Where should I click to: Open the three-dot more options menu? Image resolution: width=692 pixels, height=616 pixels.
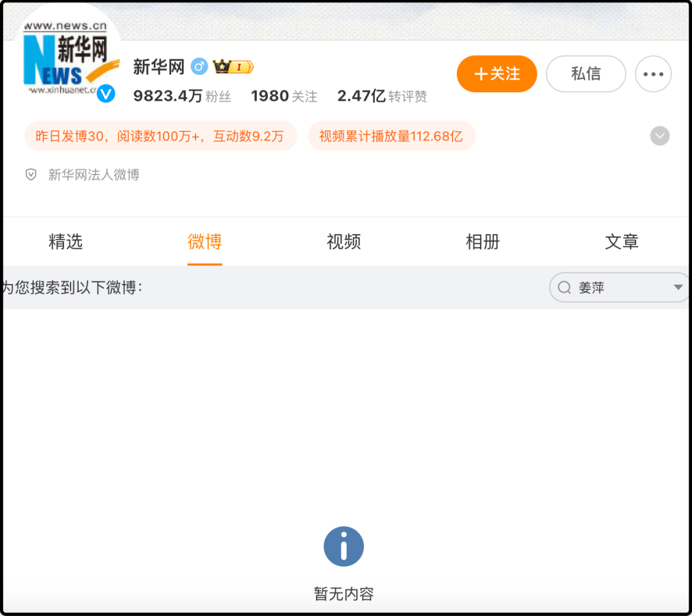click(x=653, y=74)
